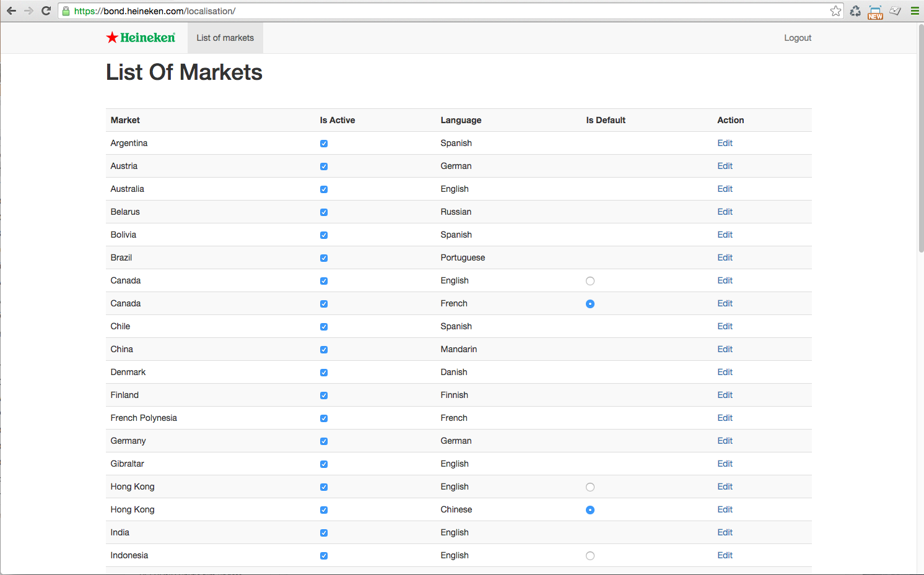Click the Is Default column header
924x575 pixels.
click(x=606, y=120)
